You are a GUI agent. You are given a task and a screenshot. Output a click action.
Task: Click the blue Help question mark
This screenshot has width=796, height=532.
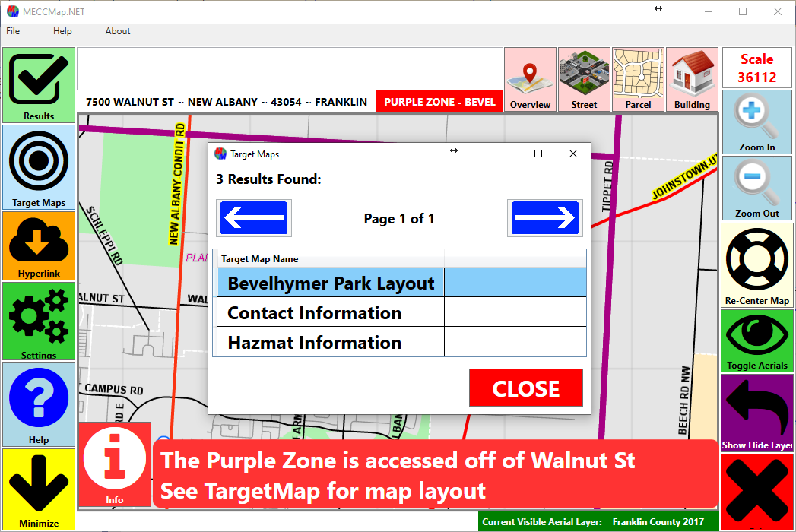39,403
